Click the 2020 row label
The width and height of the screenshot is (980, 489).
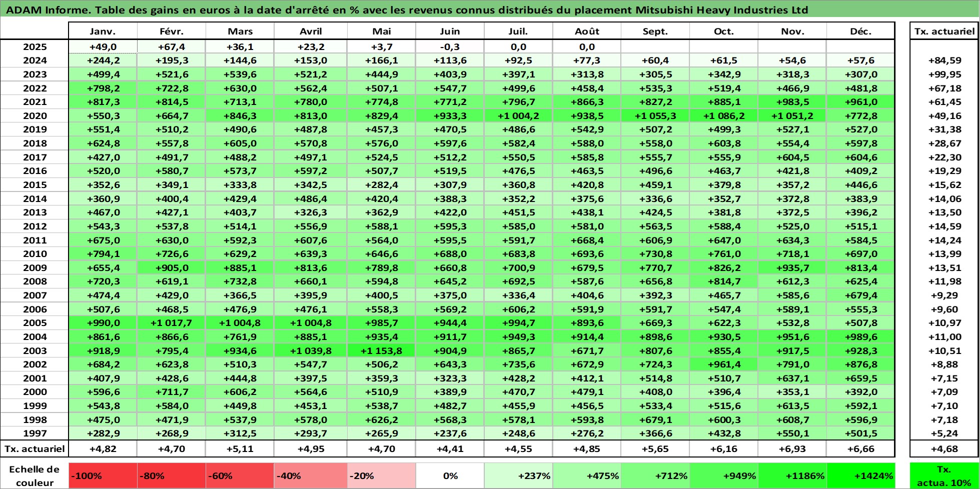coord(35,116)
